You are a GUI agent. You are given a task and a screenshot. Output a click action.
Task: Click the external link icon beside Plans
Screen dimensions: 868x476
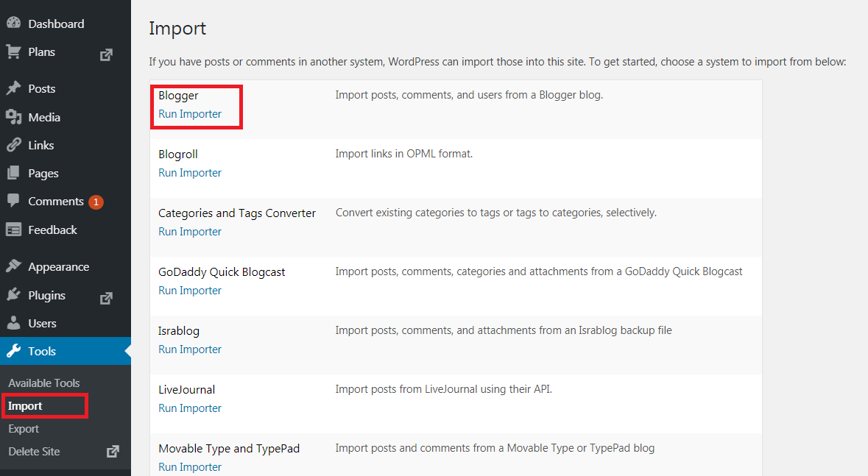pos(106,54)
